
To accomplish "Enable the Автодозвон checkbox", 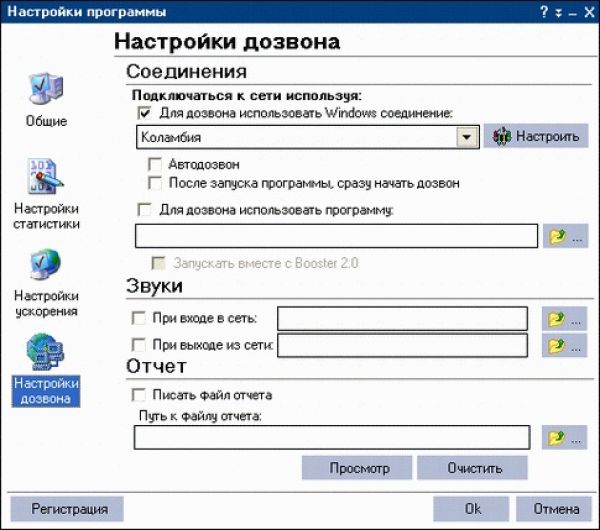I will coord(155,164).
